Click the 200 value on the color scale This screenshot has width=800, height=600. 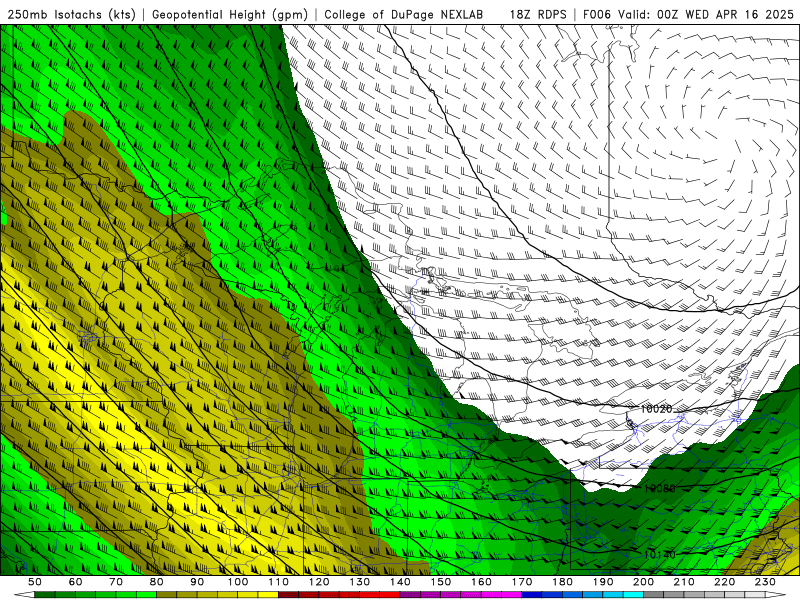tap(643, 582)
